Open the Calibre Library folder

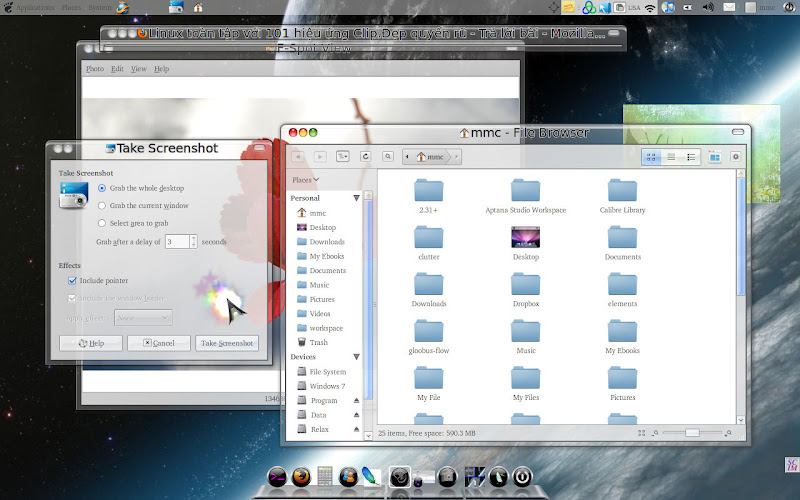pos(622,196)
